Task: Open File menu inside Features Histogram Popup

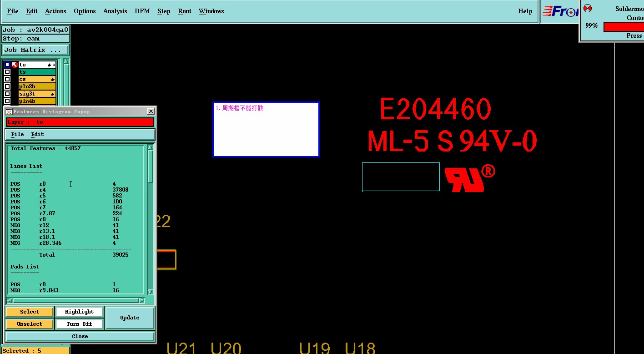Action: pyautogui.click(x=17, y=134)
